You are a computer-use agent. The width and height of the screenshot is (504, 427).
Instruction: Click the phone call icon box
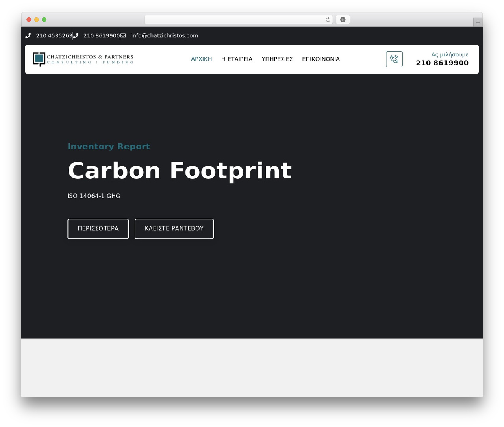[x=394, y=59]
